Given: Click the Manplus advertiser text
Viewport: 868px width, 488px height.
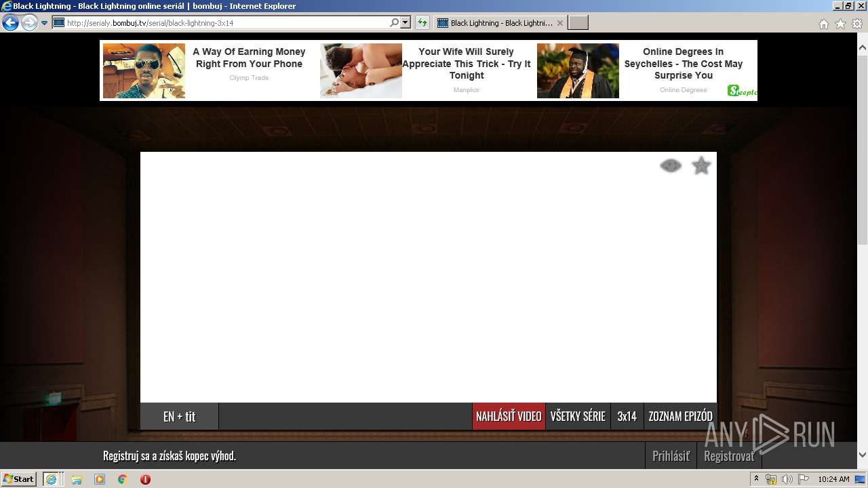Looking at the screenshot, I should 467,90.
